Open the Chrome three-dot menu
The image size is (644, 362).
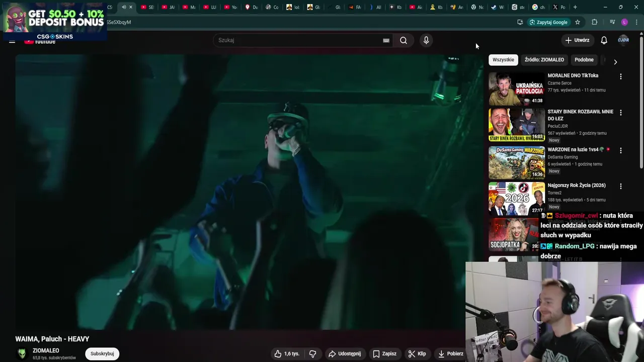(637, 22)
